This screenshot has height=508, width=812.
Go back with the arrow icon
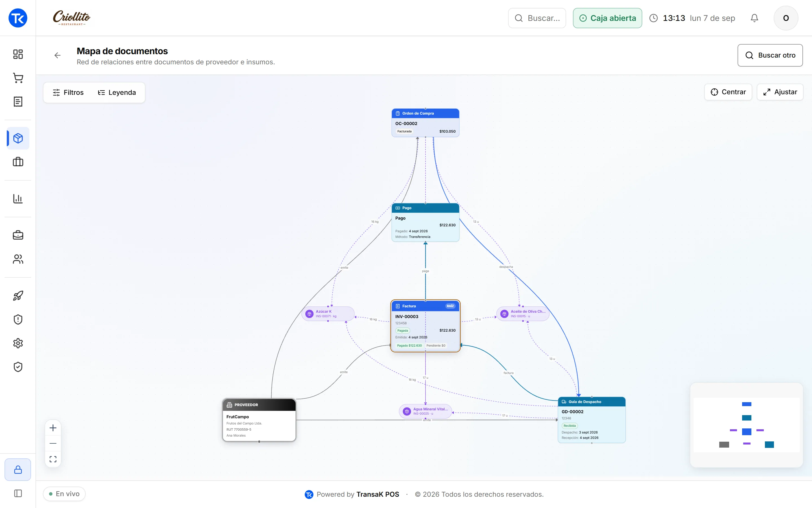pos(58,55)
